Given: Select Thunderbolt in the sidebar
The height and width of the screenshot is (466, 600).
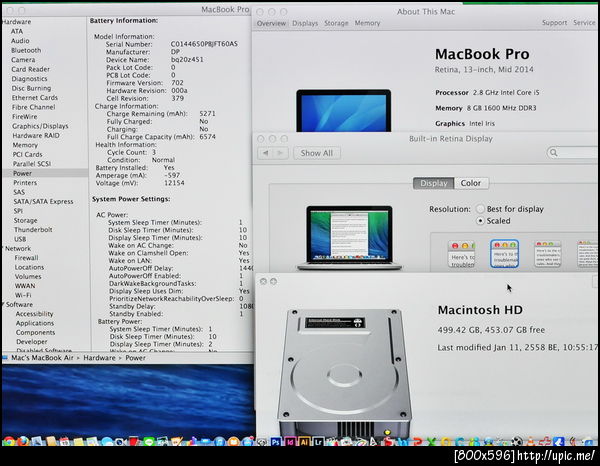Looking at the screenshot, I should coord(33,230).
